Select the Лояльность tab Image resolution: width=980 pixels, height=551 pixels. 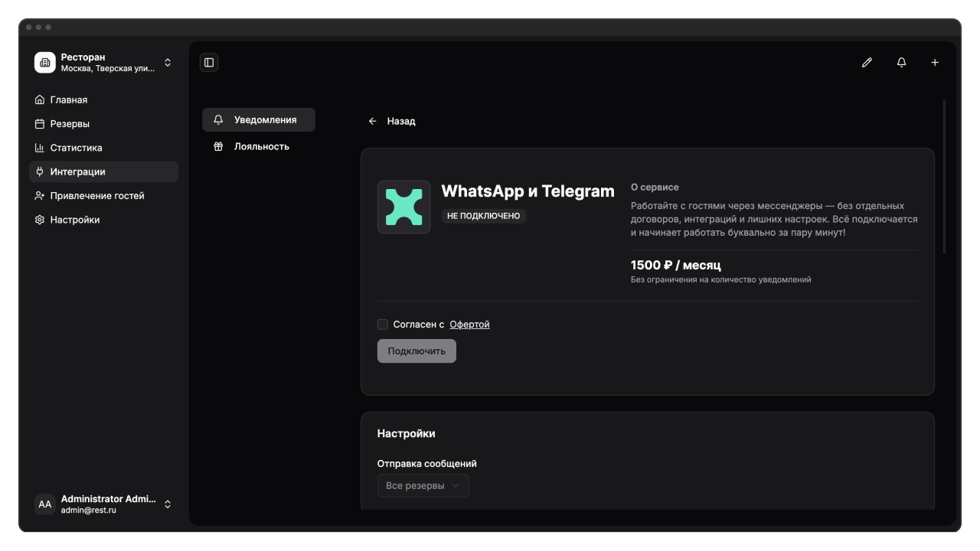click(x=261, y=147)
